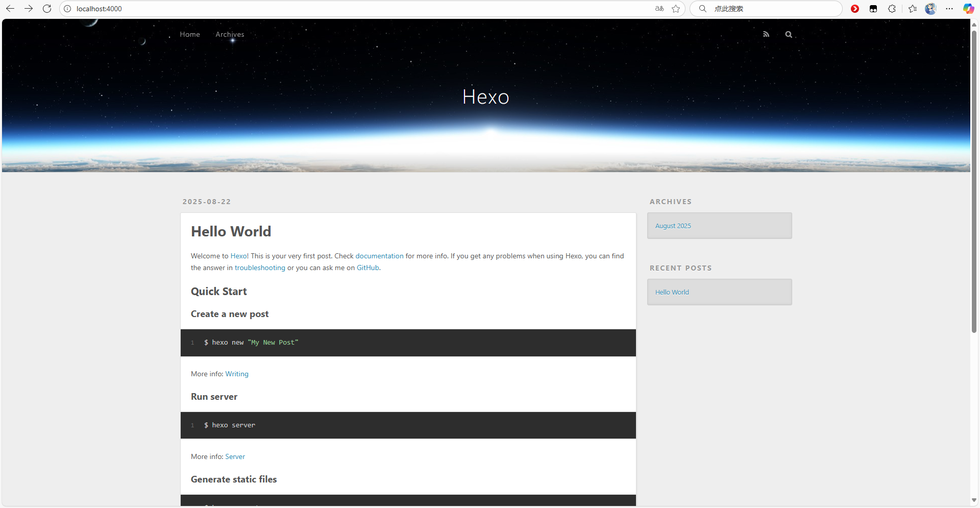Click the RSS feed icon in header

point(766,34)
